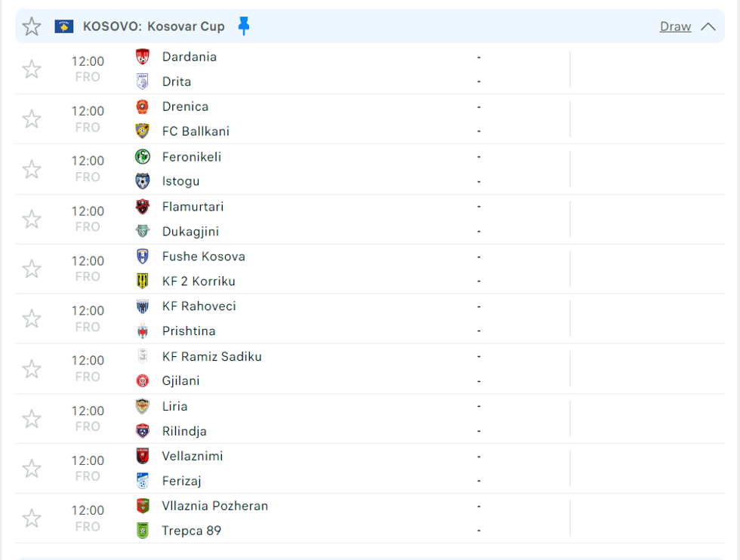The image size is (740, 560).
Task: Click the Kosovo flag icon
Action: click(64, 26)
